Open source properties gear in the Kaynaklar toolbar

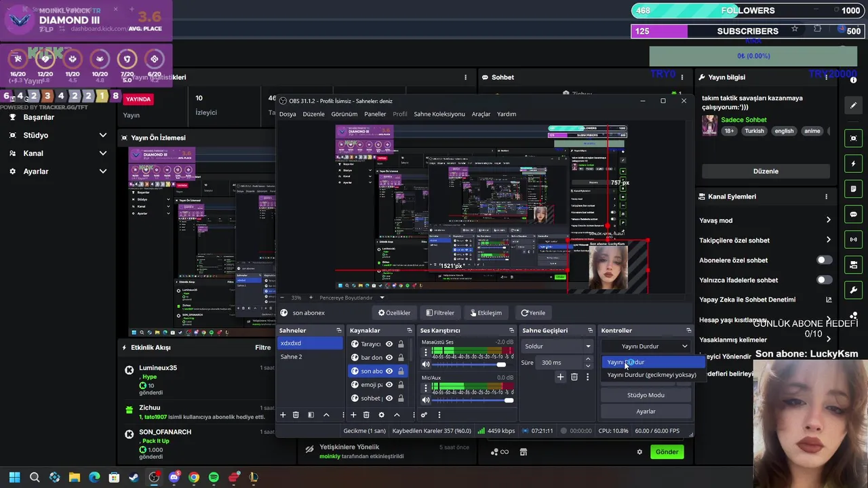(x=381, y=415)
